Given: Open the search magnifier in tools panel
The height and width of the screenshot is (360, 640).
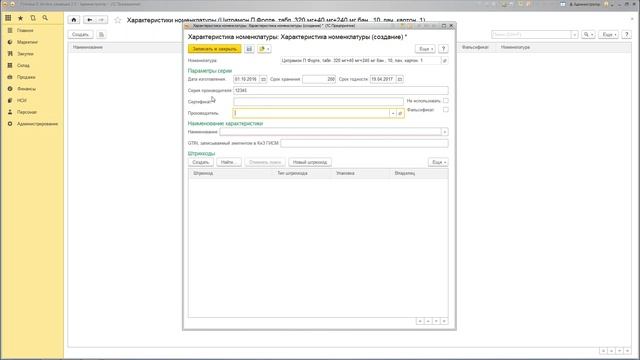Looking at the screenshot, I should (x=45, y=18).
